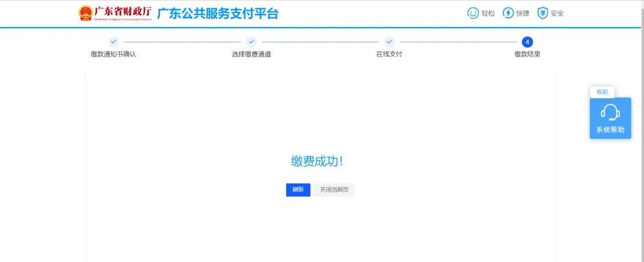644x262 pixels.
Task: Click the step 4 number circle
Action: [527, 41]
